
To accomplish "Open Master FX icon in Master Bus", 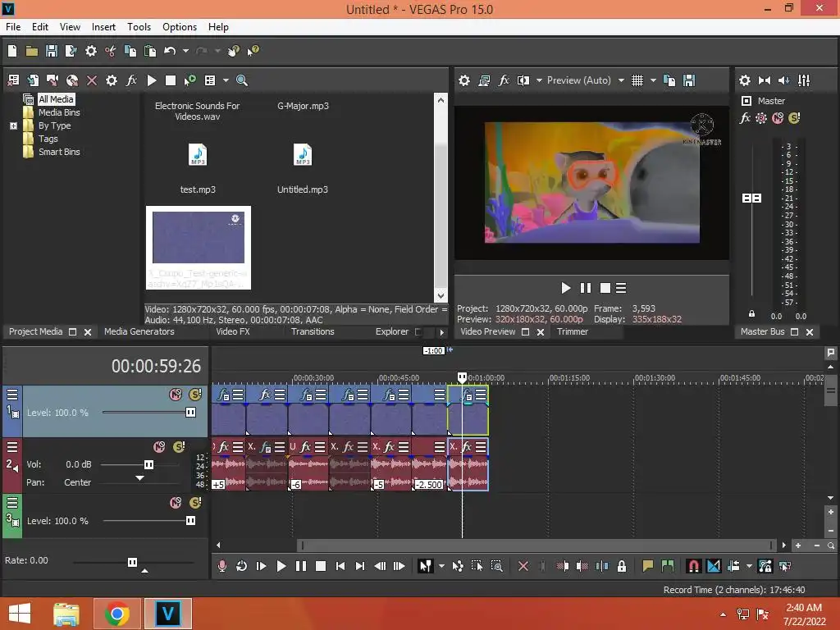I will point(745,118).
